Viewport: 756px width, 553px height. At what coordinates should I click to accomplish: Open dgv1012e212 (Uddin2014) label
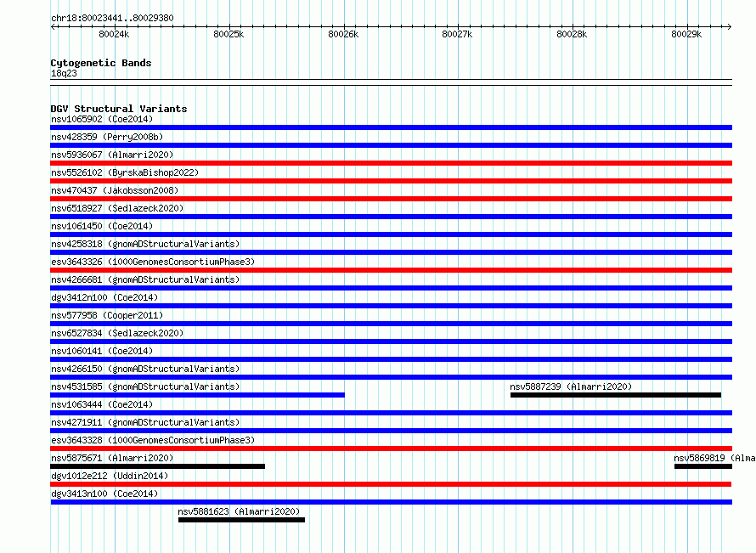click(110, 476)
